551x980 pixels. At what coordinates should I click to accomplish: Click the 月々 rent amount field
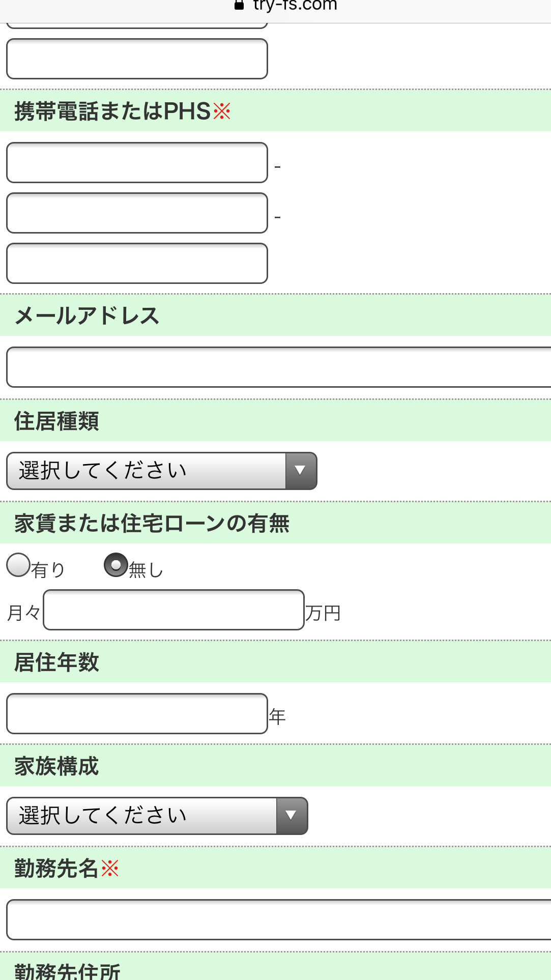pyautogui.click(x=173, y=610)
